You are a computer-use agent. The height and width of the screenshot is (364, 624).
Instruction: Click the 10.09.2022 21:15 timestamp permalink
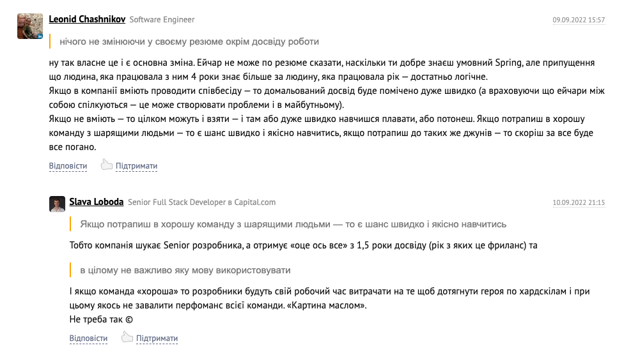[x=579, y=202]
